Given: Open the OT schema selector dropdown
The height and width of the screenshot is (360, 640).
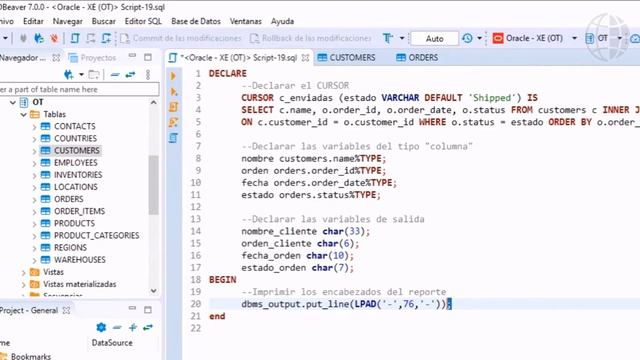Looking at the screenshot, I should [620, 38].
